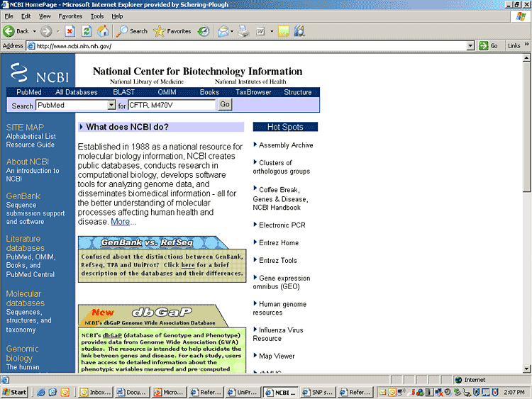
Task: Open the Help menu
Action: click(x=117, y=16)
